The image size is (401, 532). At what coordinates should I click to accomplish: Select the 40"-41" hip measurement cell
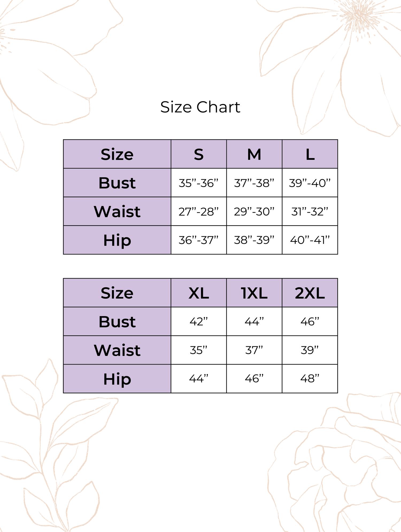coord(310,240)
